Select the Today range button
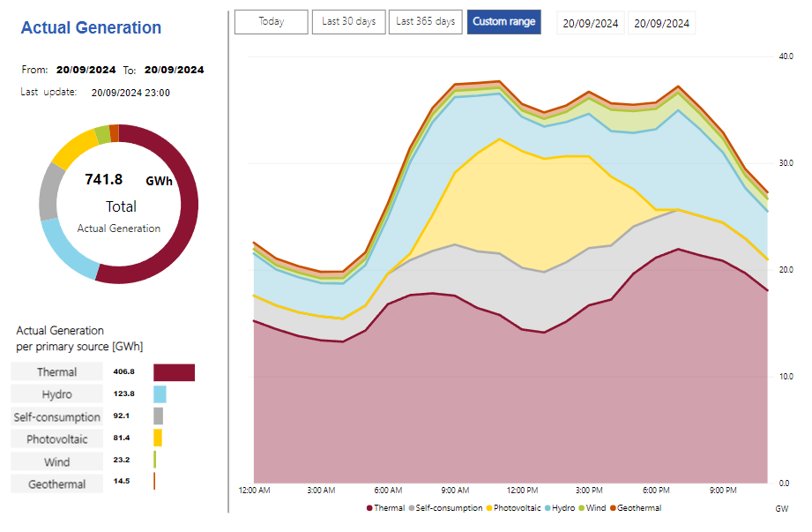The width and height of the screenshot is (812, 532). [x=272, y=22]
